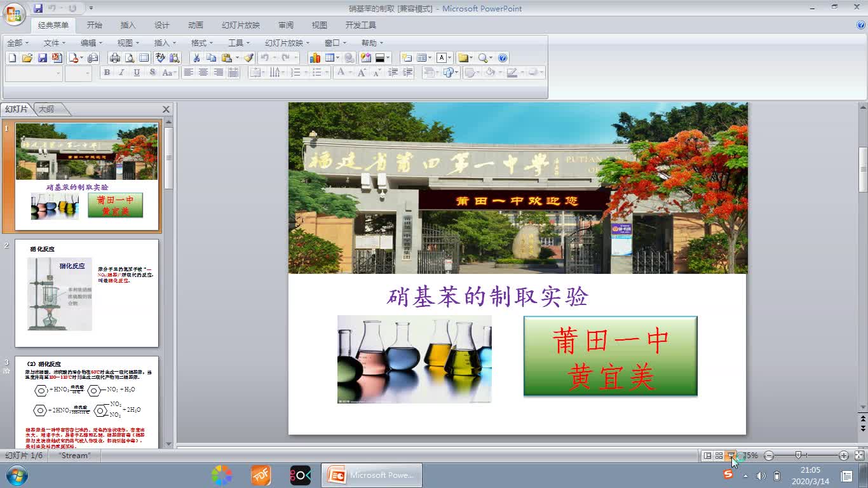Viewport: 868px width, 488px height.
Task: Close the slides pane with X
Action: click(x=166, y=109)
